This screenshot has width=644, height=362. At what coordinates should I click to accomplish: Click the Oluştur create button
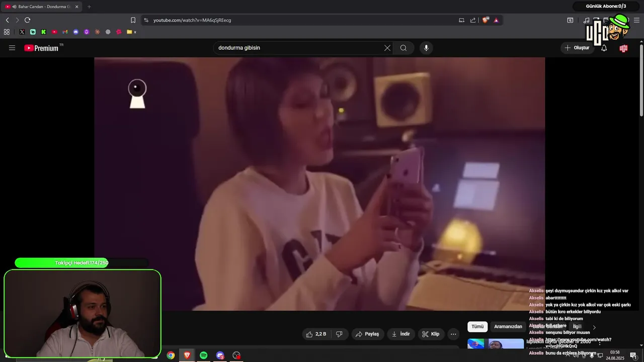pyautogui.click(x=577, y=48)
